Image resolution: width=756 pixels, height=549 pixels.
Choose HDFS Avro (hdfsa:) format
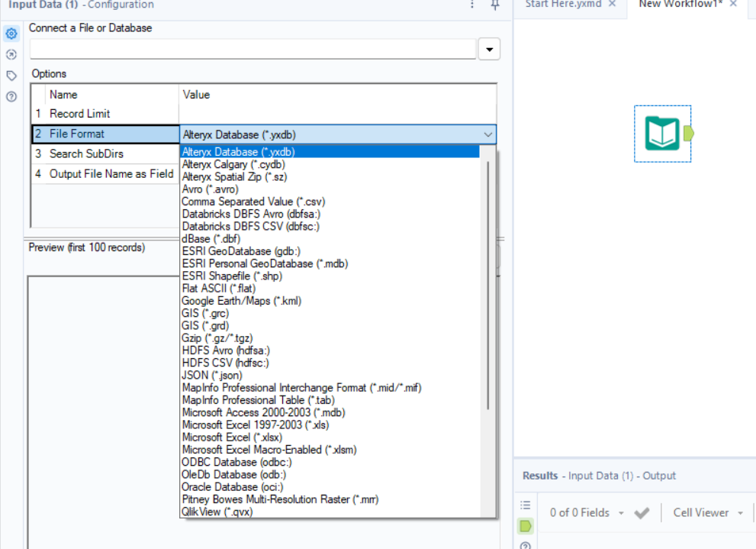(x=330, y=350)
